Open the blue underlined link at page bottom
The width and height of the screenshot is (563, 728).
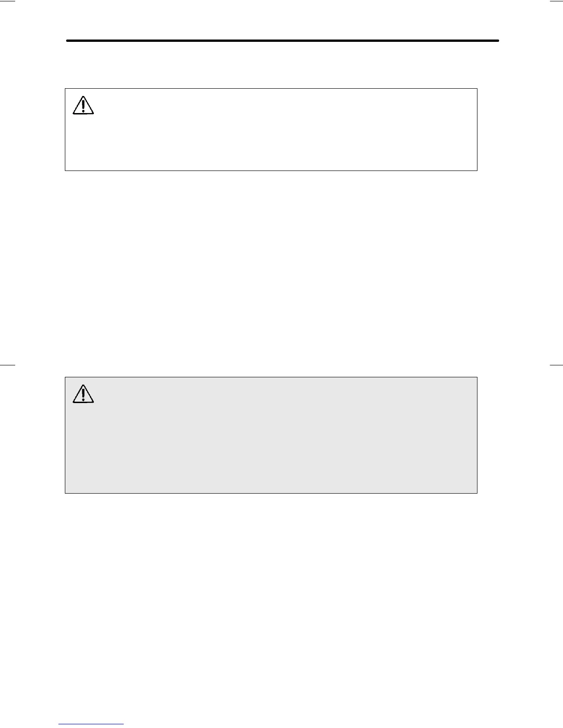[x=91, y=724]
